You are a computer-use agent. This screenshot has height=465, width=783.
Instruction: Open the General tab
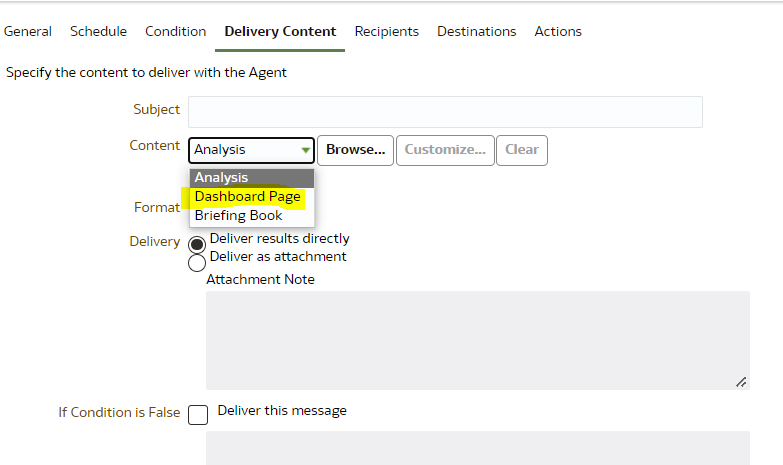[x=27, y=31]
